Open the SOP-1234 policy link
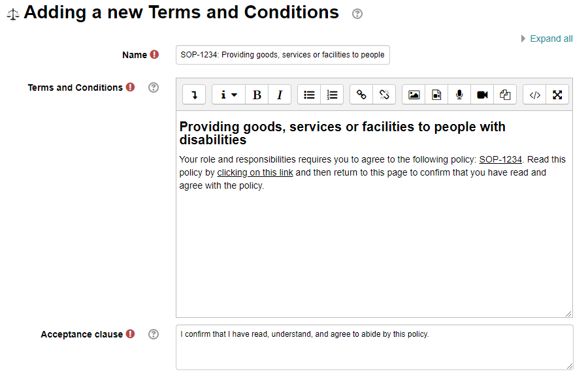The image size is (588, 376). point(500,159)
